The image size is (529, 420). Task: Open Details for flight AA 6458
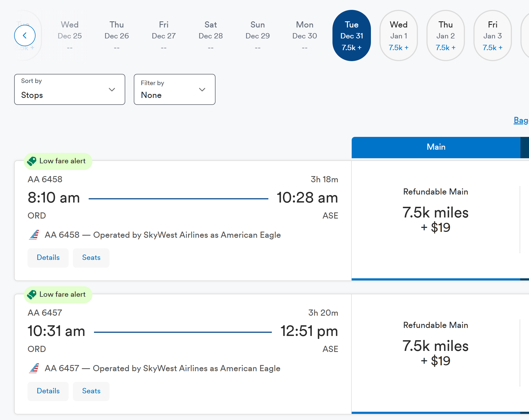(48, 258)
